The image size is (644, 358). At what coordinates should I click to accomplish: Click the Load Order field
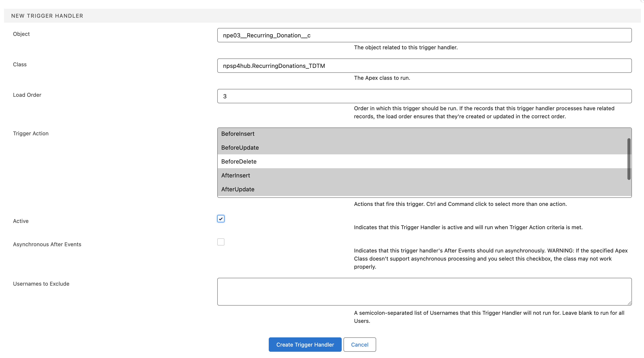(424, 96)
